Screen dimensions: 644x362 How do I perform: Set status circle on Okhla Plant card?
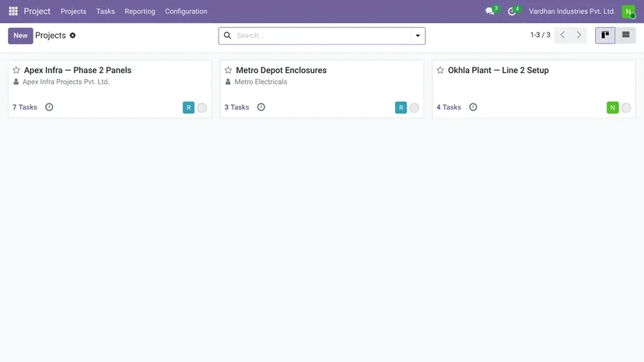[626, 108]
